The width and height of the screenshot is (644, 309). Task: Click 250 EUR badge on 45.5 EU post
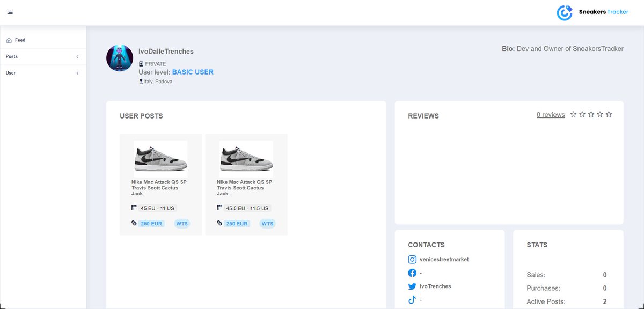pos(237,224)
